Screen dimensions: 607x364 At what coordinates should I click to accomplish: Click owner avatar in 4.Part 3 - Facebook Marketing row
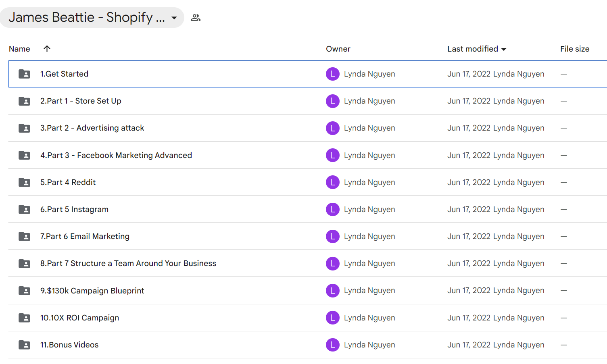(x=333, y=155)
